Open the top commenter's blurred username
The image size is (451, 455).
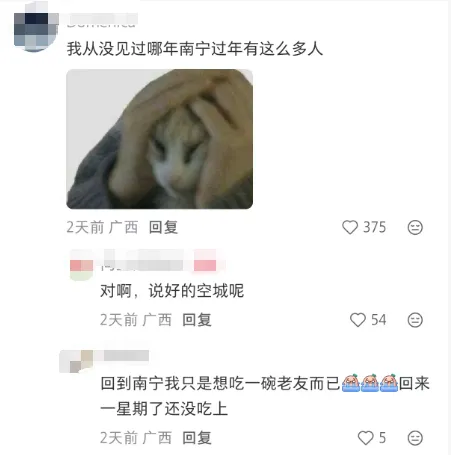102,20
